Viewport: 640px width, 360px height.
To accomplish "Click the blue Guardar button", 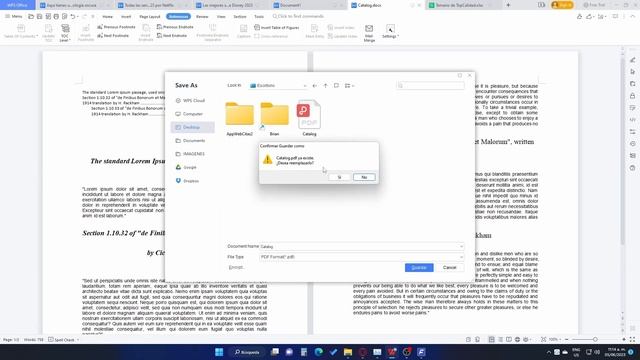I will click(x=419, y=267).
